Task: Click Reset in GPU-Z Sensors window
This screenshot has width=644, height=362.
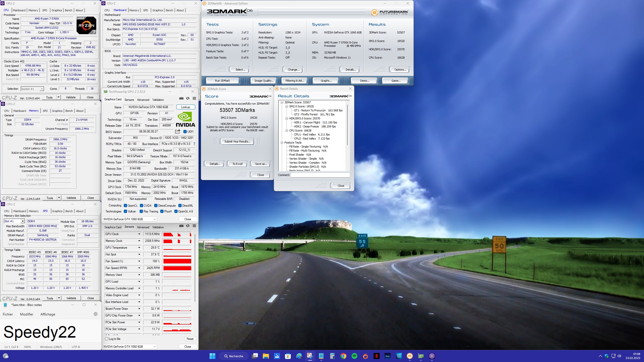Action: 190,339
